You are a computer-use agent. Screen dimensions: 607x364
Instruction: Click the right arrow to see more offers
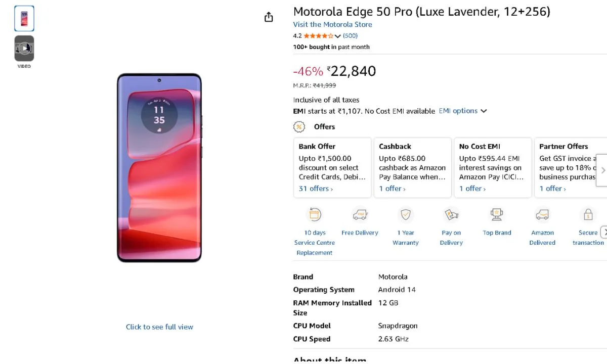[602, 170]
